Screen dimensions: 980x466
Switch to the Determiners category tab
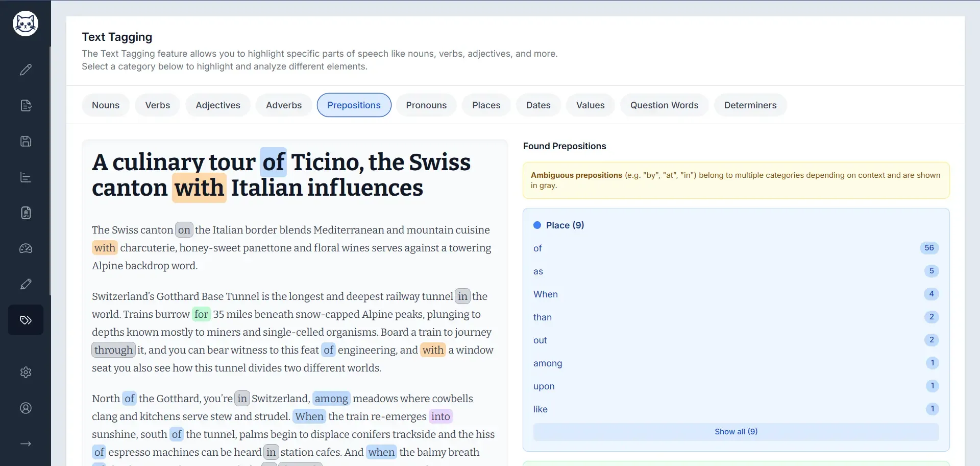750,105
